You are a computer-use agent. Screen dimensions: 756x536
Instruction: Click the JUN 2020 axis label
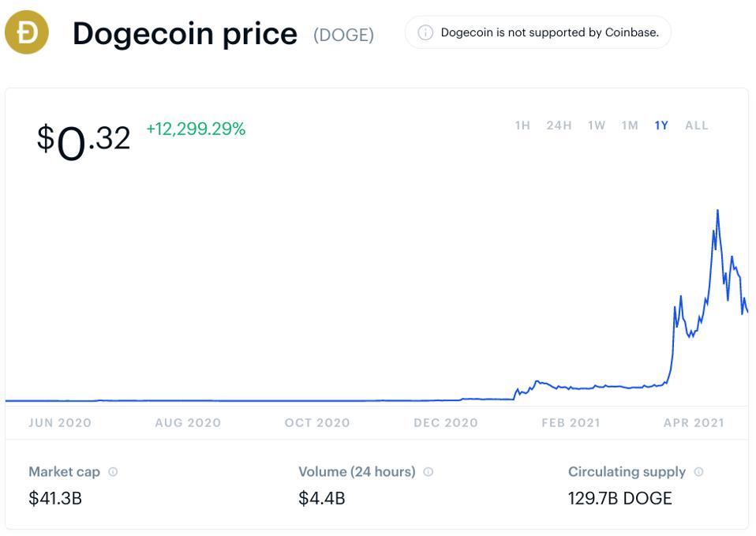[x=60, y=423]
